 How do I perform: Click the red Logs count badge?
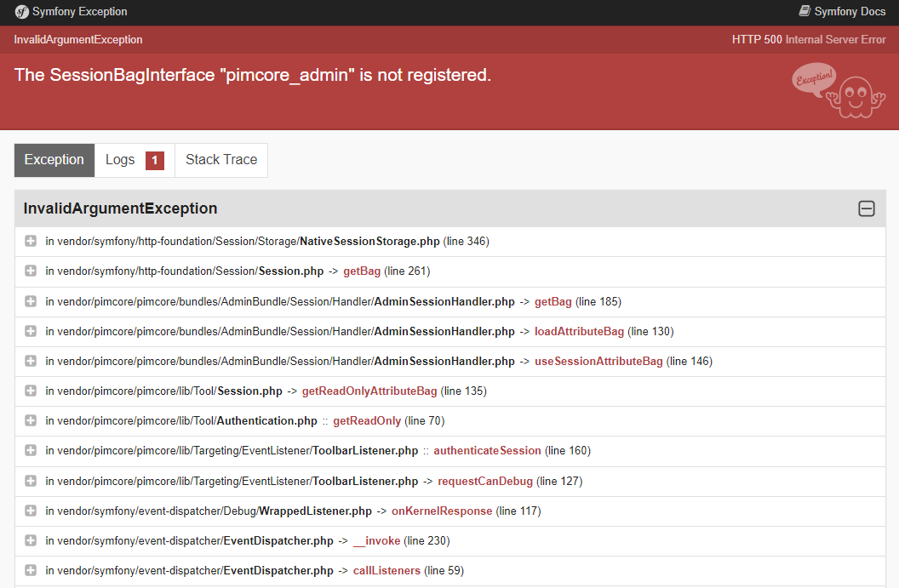(x=154, y=159)
